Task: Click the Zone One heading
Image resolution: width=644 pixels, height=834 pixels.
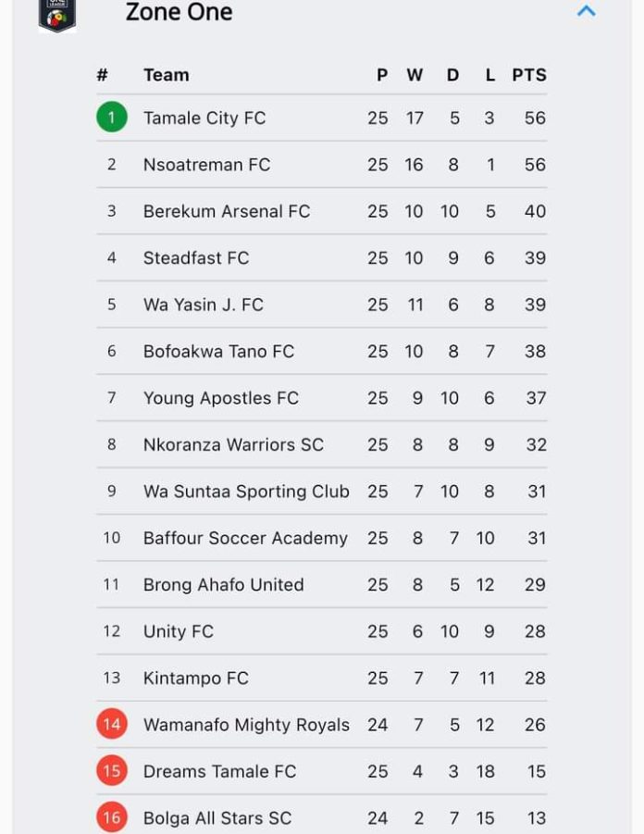Action: click(x=179, y=12)
